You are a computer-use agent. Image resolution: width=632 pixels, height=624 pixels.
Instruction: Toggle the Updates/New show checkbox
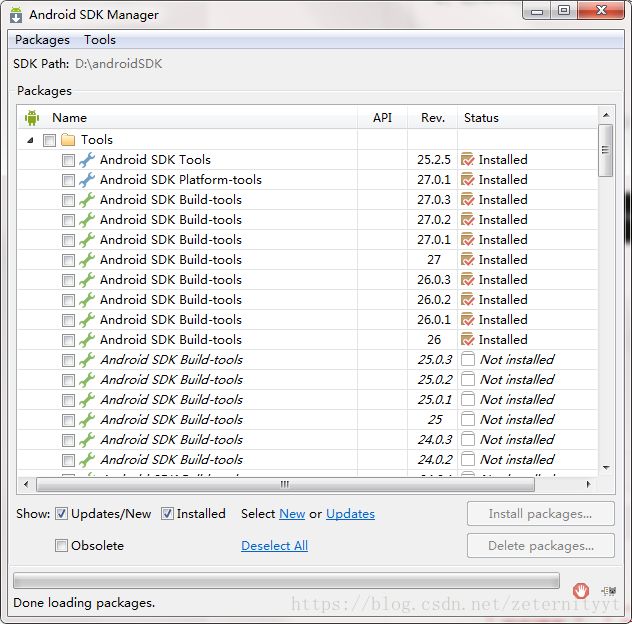click(x=61, y=514)
